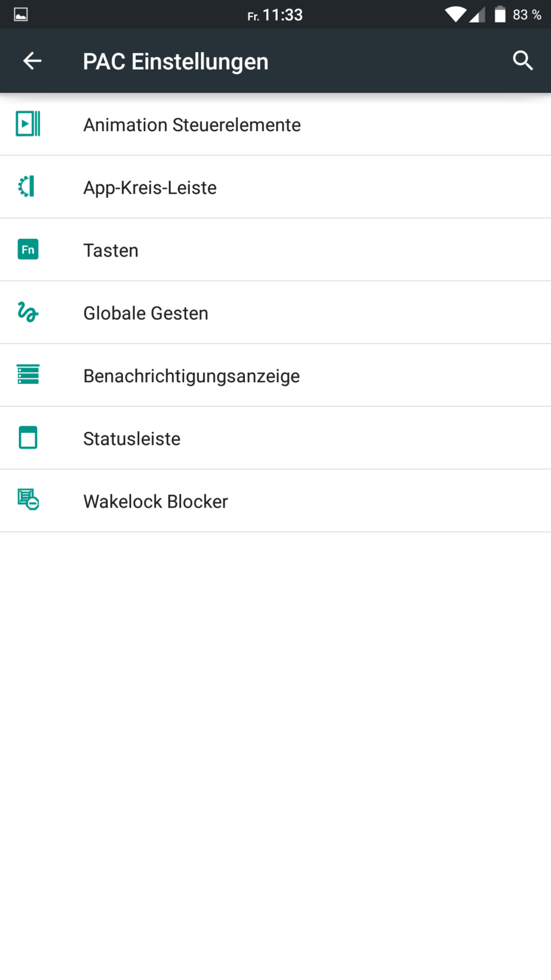551x980 pixels.
Task: Open App-Kreis-Leiste settings
Action: pos(150,187)
